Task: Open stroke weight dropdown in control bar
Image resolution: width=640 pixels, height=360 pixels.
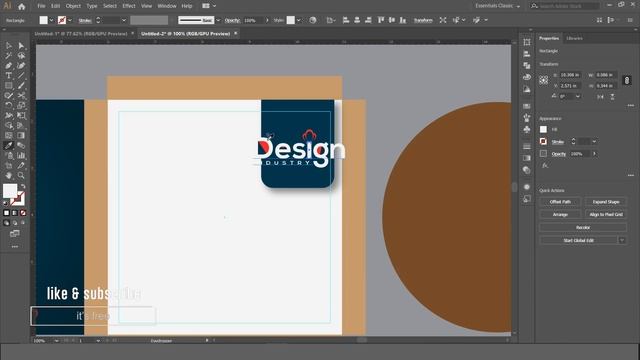Action: click(124, 20)
